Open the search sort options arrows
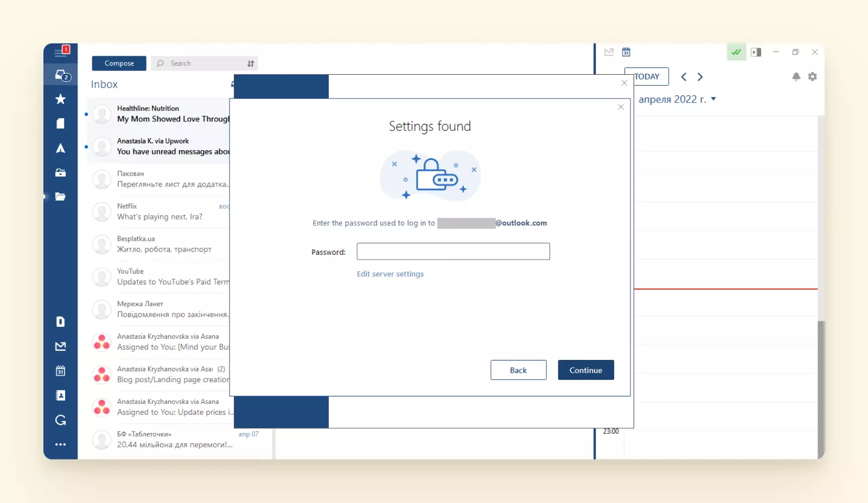The height and width of the screenshot is (503, 868). coord(251,63)
